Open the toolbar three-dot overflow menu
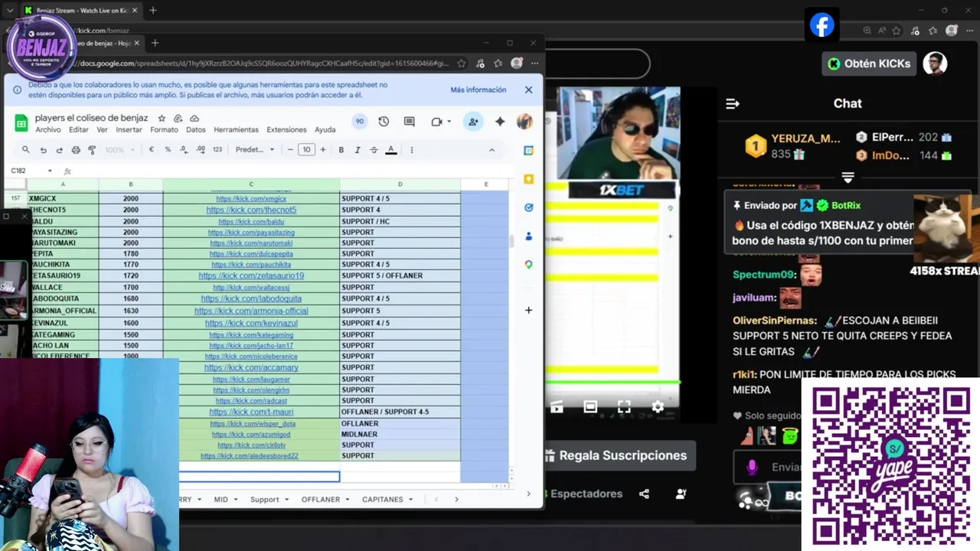Screen dimensions: 980x551 pos(412,150)
